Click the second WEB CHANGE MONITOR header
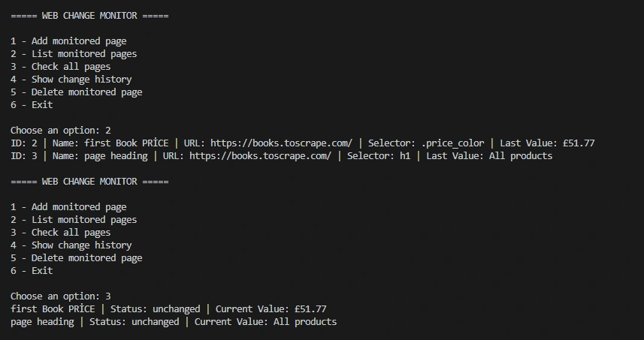 pos(89,182)
